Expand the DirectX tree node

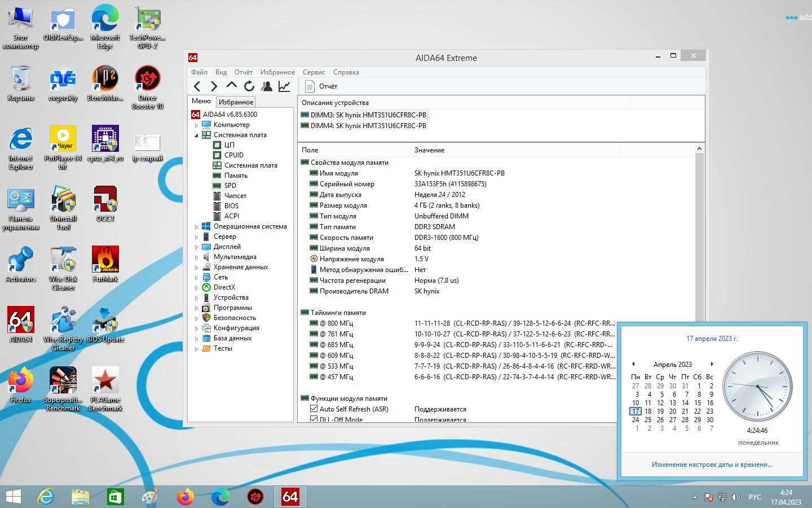197,288
